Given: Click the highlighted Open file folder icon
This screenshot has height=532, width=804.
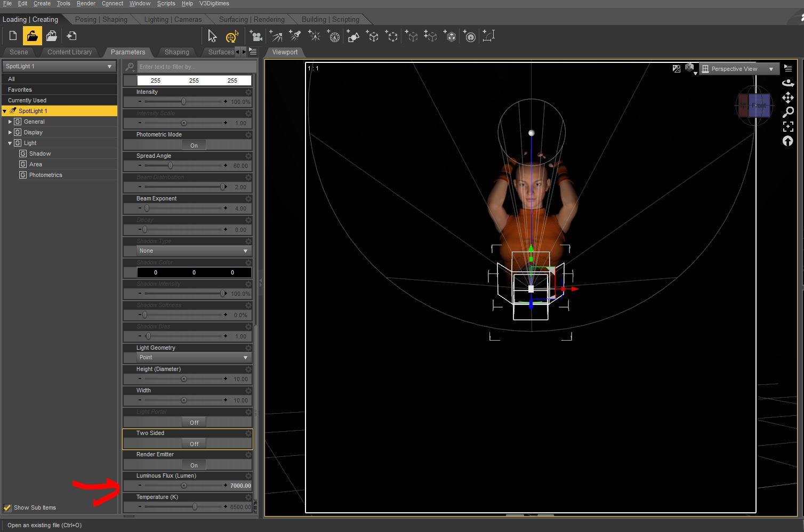Looking at the screenshot, I should tap(32, 36).
